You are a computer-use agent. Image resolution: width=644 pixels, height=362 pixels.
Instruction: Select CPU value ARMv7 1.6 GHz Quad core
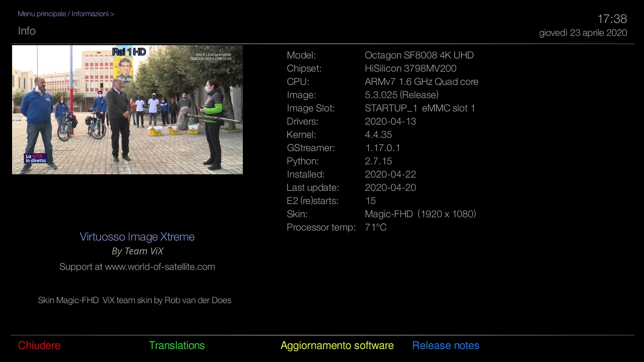pos(422,81)
